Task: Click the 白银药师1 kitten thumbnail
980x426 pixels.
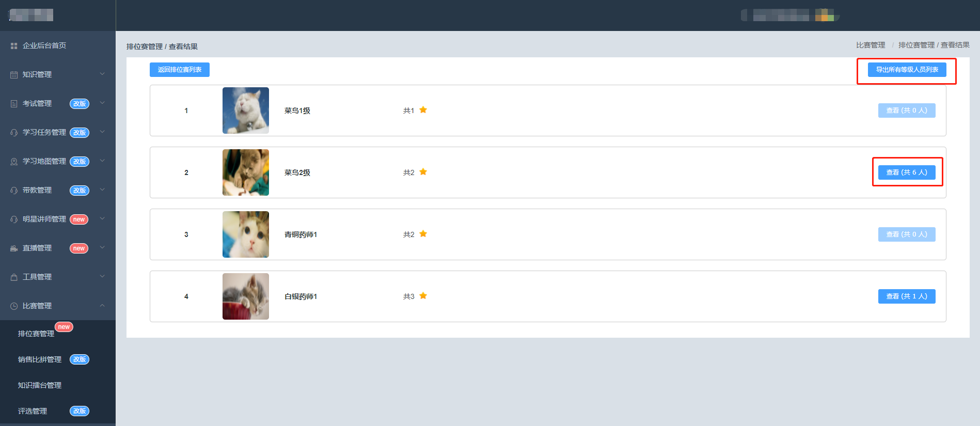Action: click(246, 296)
